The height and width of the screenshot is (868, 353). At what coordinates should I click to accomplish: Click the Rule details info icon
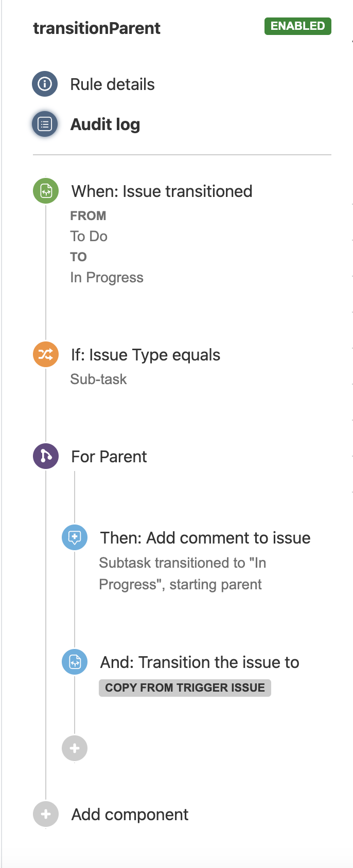[x=45, y=84]
